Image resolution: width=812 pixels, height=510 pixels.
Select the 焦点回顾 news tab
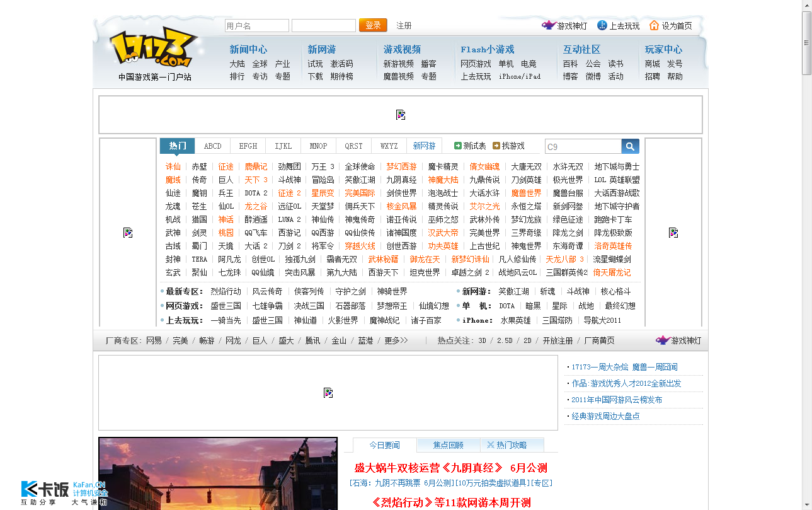[x=449, y=445]
